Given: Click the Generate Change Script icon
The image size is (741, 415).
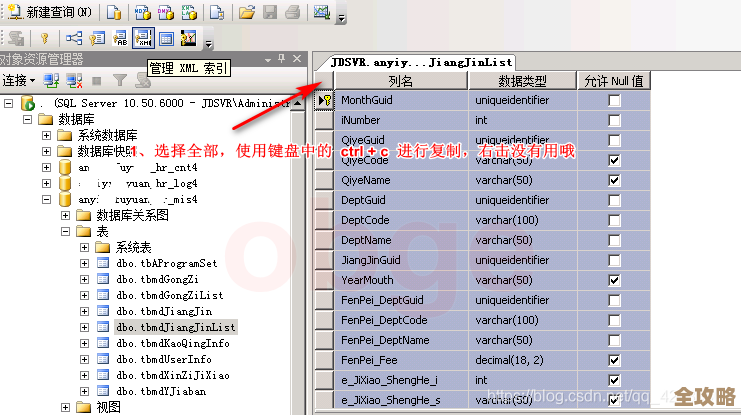Looking at the screenshot, I should [16, 38].
